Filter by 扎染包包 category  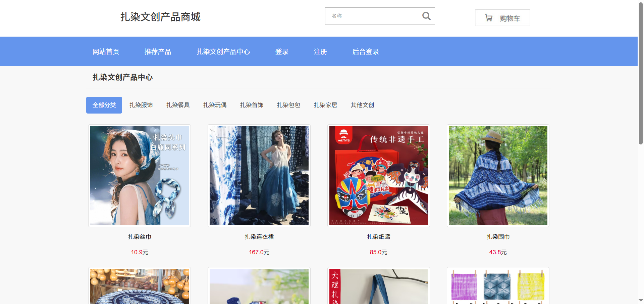click(x=288, y=105)
